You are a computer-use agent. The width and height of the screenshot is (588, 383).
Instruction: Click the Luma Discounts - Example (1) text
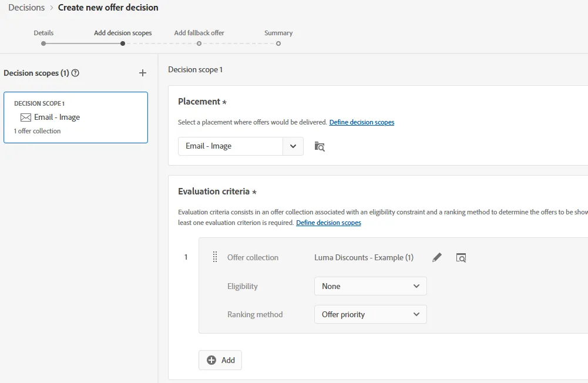[x=364, y=257]
